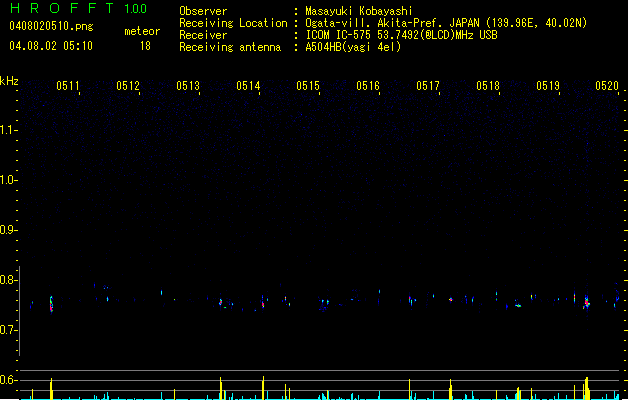Click the date stamp 04.08.02 05:10
629x400 pixels.
(x=51, y=46)
